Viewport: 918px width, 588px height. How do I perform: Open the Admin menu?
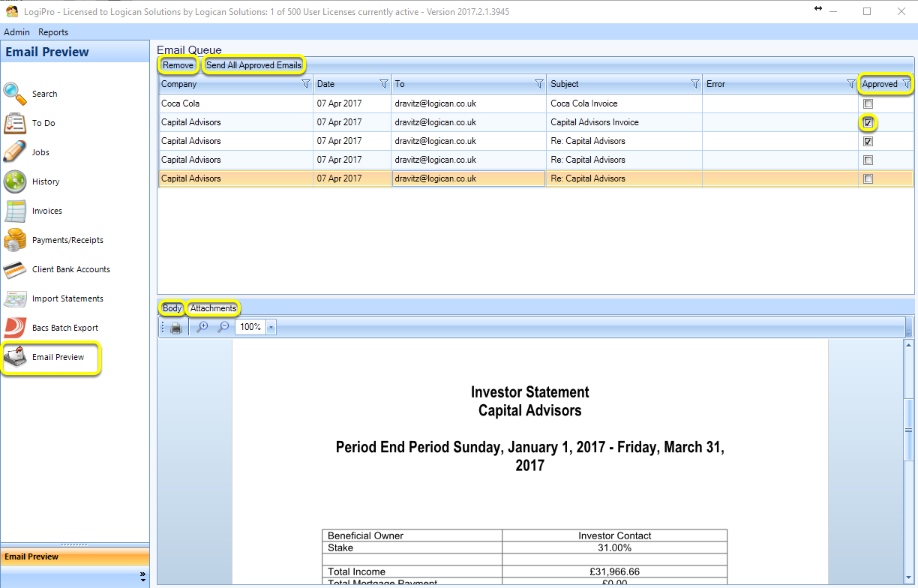(16, 32)
